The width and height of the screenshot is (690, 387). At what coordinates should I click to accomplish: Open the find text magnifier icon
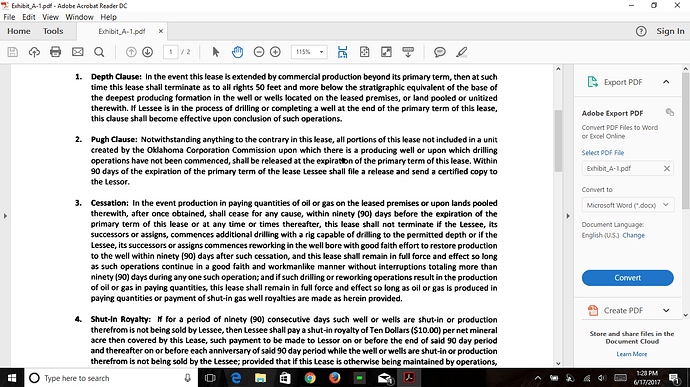pos(99,52)
